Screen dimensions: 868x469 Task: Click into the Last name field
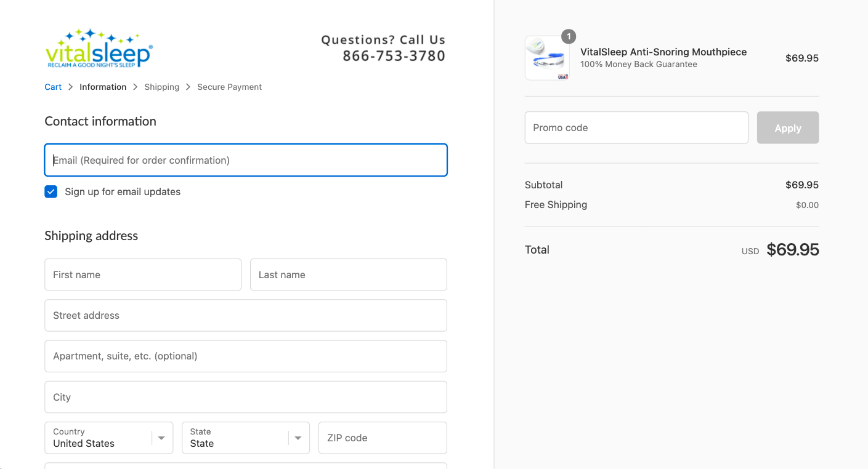tap(349, 275)
